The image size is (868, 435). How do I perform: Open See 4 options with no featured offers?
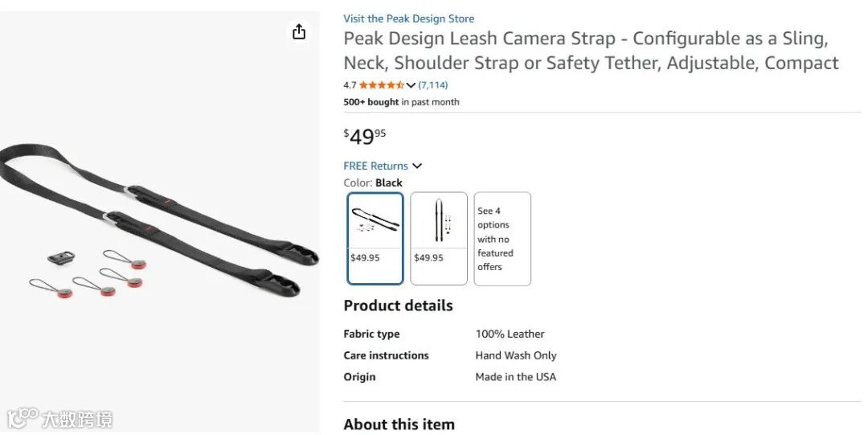coord(502,238)
